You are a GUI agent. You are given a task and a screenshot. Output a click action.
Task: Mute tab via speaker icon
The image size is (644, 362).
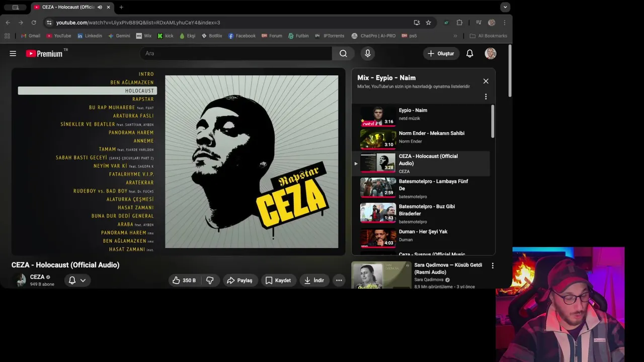click(x=100, y=7)
